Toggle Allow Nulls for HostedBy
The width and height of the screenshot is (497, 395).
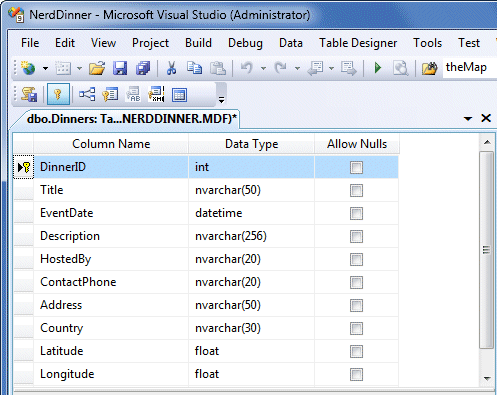(x=356, y=259)
